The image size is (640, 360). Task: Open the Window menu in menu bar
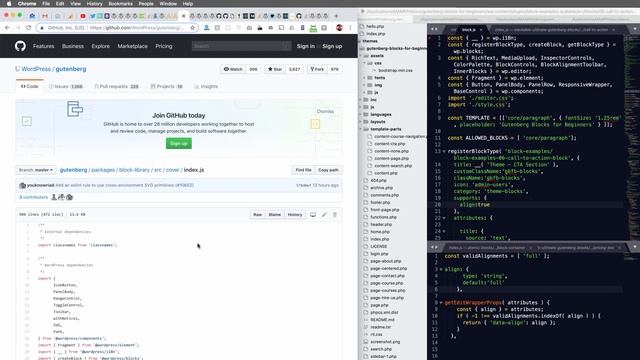coord(168,4)
